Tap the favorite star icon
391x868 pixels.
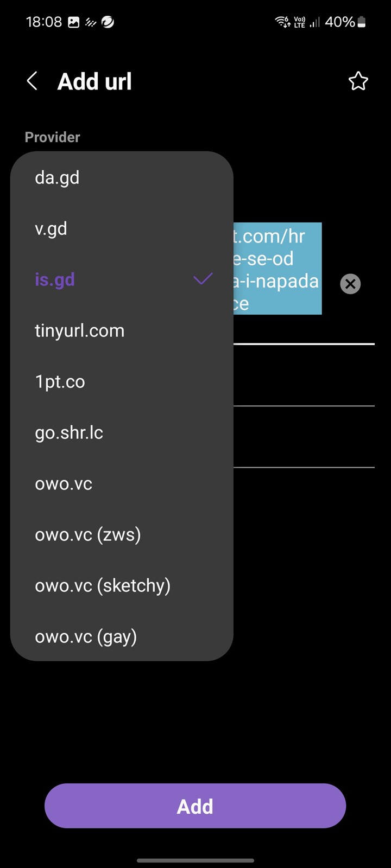point(358,81)
